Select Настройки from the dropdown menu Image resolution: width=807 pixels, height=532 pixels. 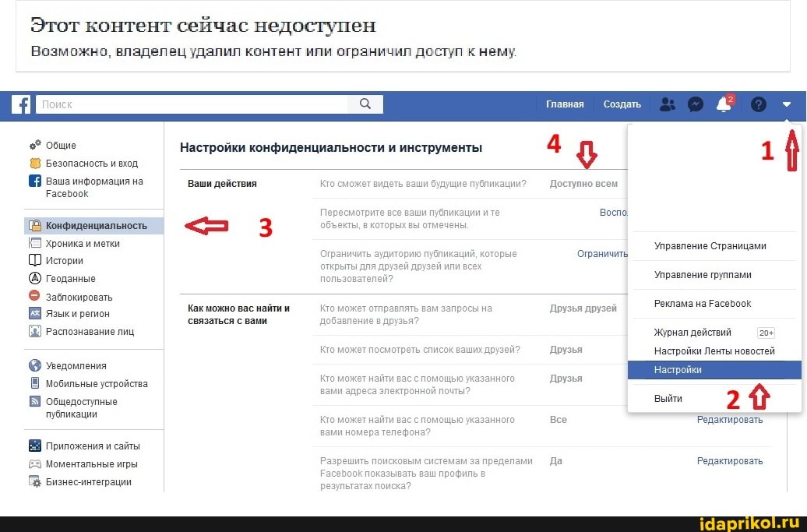[x=678, y=370]
